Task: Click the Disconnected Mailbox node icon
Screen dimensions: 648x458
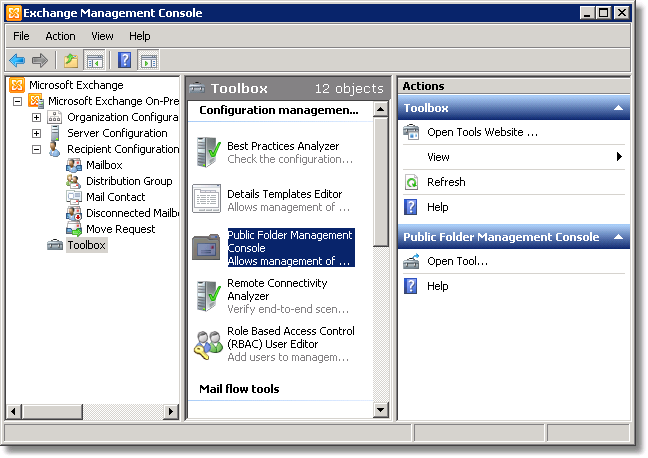Action: (74, 213)
